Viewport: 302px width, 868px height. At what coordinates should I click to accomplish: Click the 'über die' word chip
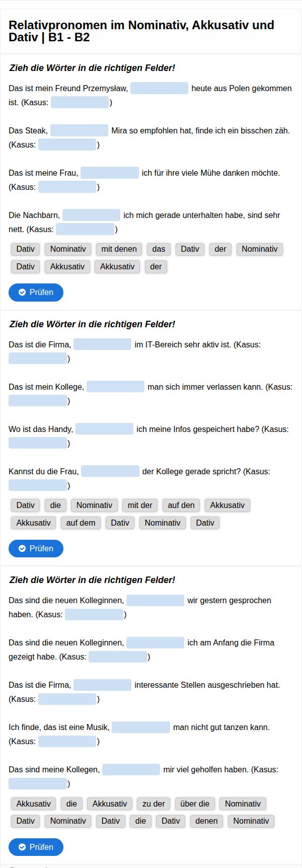tap(195, 804)
